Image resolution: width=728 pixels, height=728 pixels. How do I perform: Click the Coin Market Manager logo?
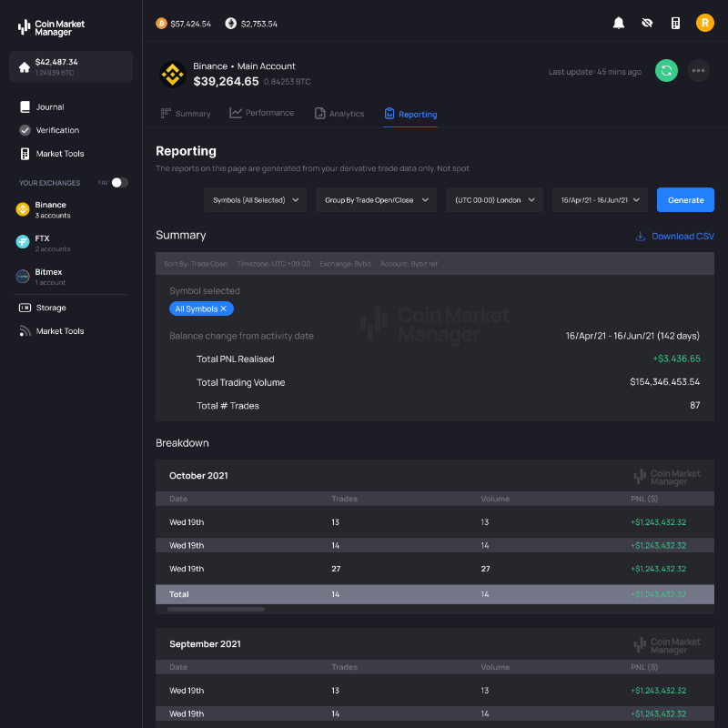point(51,28)
